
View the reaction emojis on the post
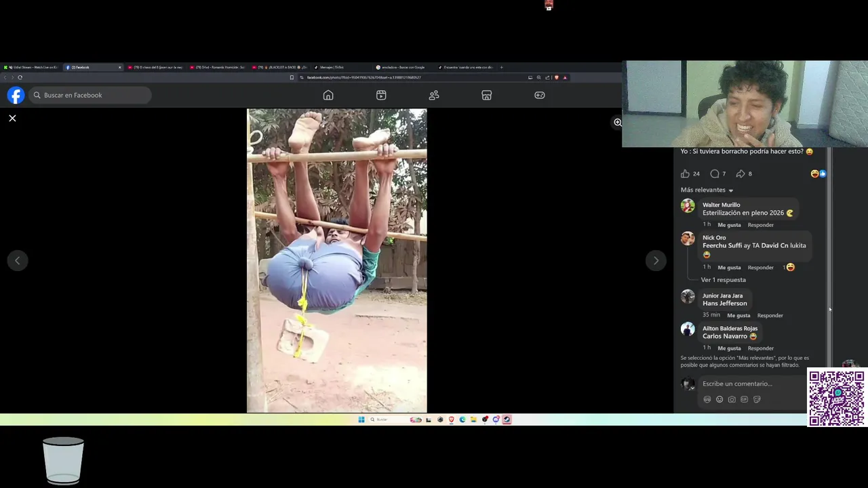click(x=818, y=174)
